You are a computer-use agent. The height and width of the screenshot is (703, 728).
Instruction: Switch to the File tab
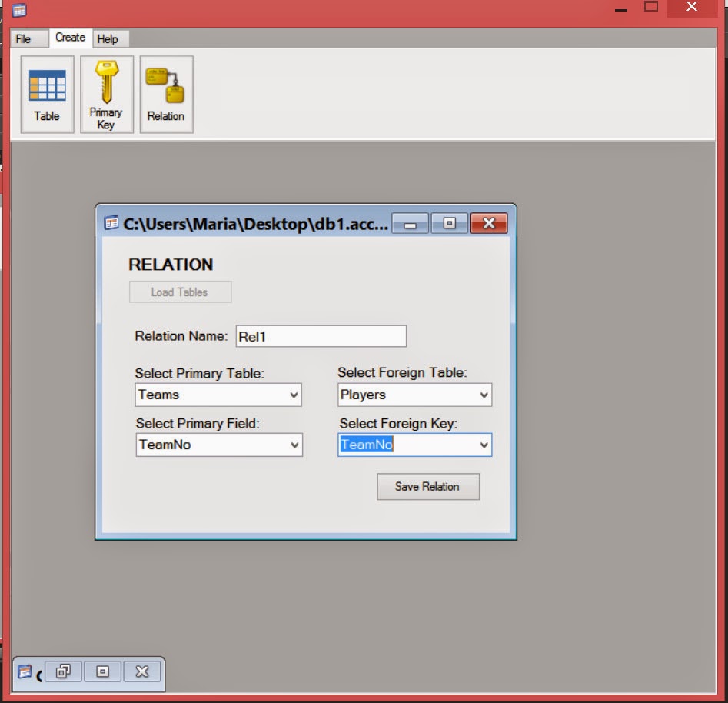point(28,38)
